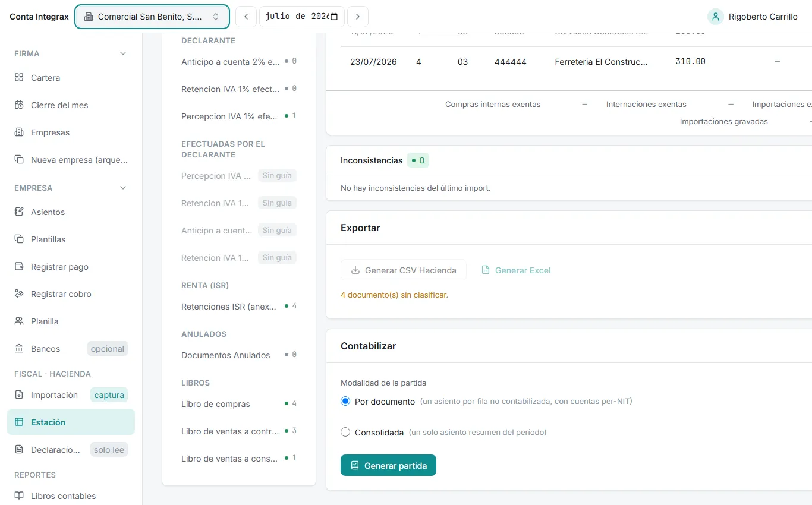The width and height of the screenshot is (812, 505).
Task: Click the Libros contables book icon
Action: (19, 496)
